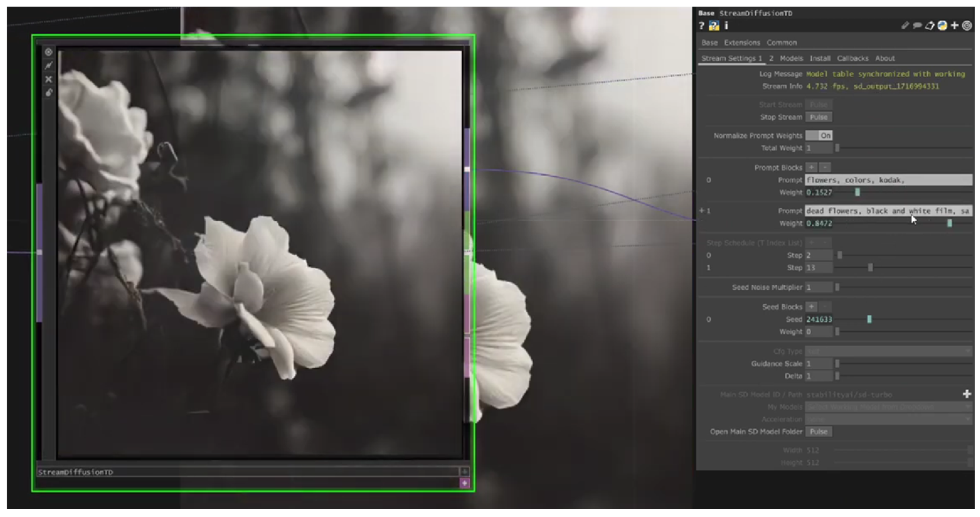The width and height of the screenshot is (980, 517).
Task: Open the My Models dropdown
Action: tap(888, 407)
